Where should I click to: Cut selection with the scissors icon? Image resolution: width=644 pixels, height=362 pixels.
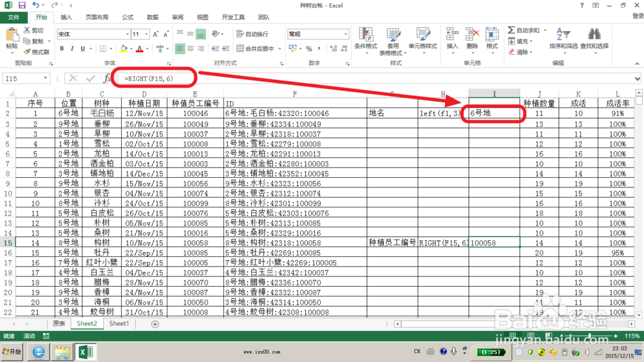pos(27,30)
